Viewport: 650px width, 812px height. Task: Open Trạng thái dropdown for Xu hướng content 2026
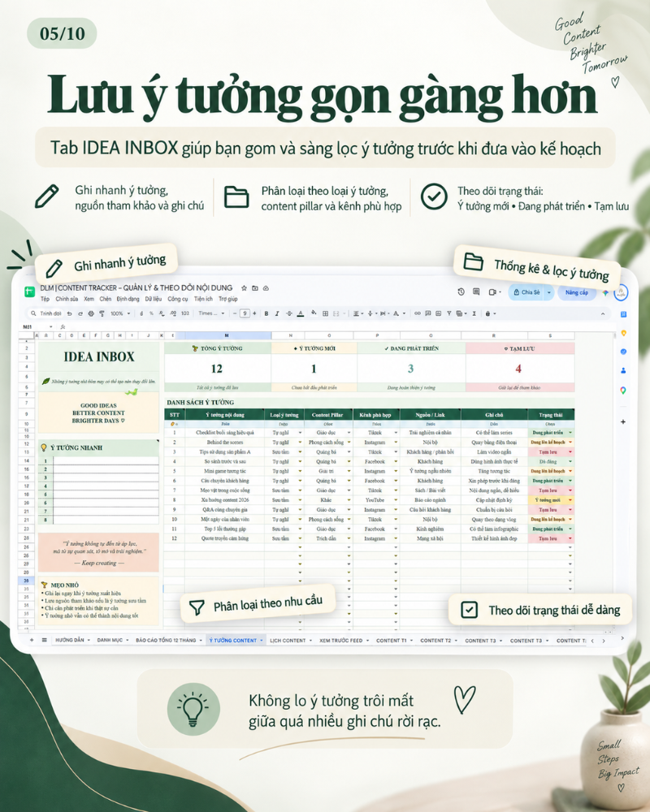(x=570, y=500)
